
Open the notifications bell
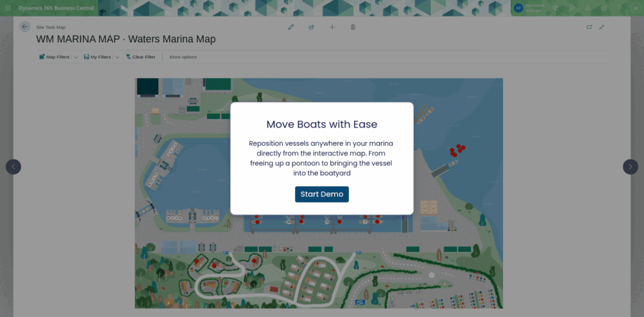587,8
